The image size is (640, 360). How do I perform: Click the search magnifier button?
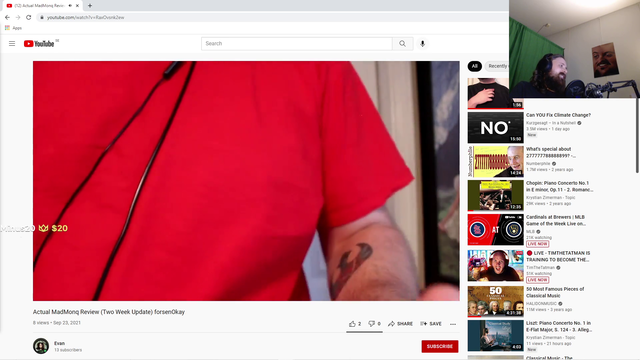[402, 44]
